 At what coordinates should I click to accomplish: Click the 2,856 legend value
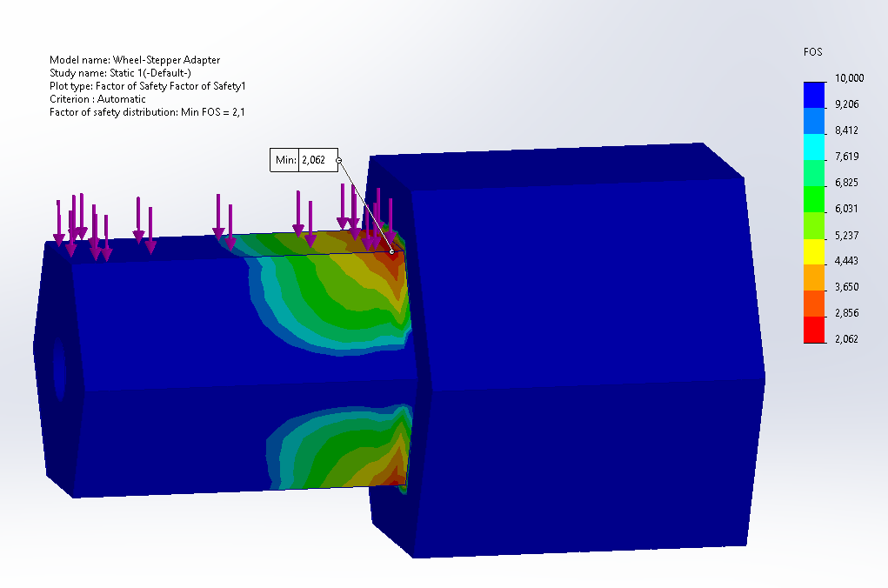(846, 312)
